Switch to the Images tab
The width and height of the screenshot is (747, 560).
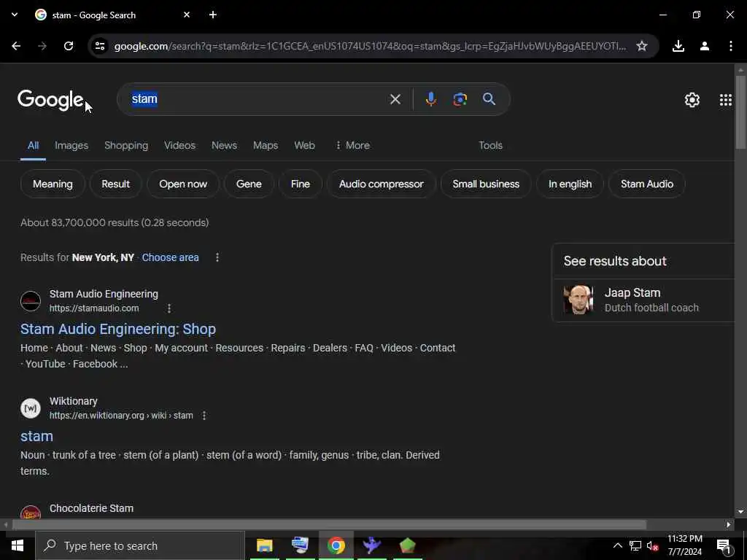(71, 145)
